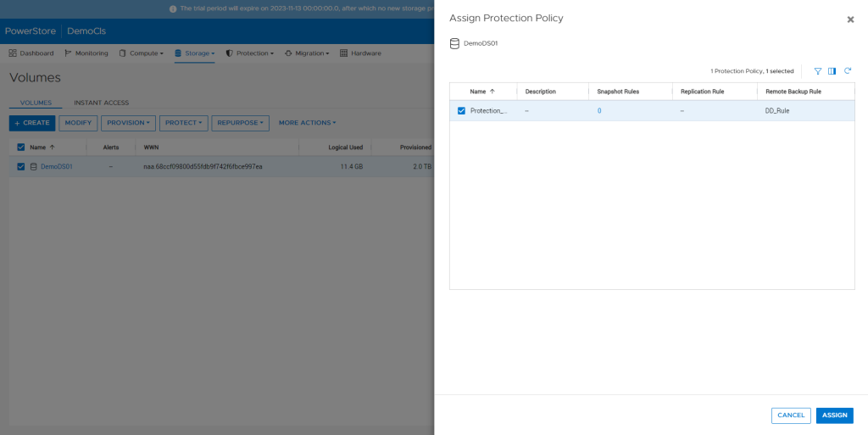868x435 pixels.
Task: Open the More Actions dropdown
Action: click(x=307, y=123)
